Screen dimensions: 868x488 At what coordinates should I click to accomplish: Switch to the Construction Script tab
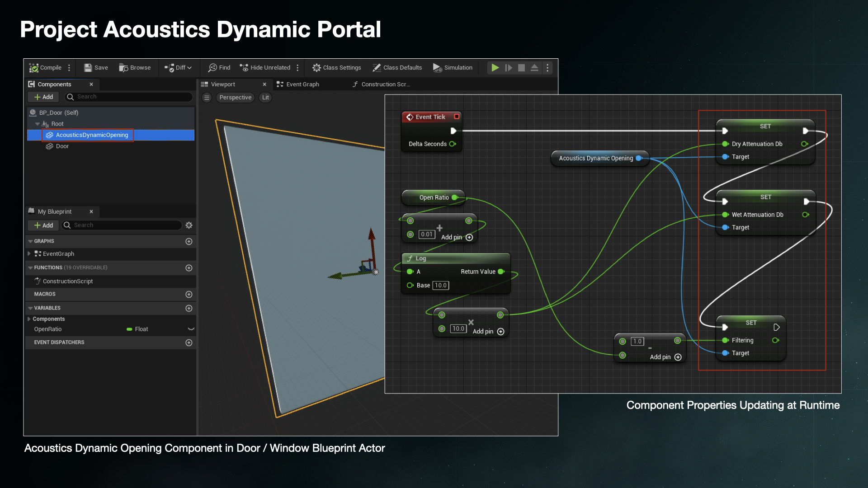point(381,84)
